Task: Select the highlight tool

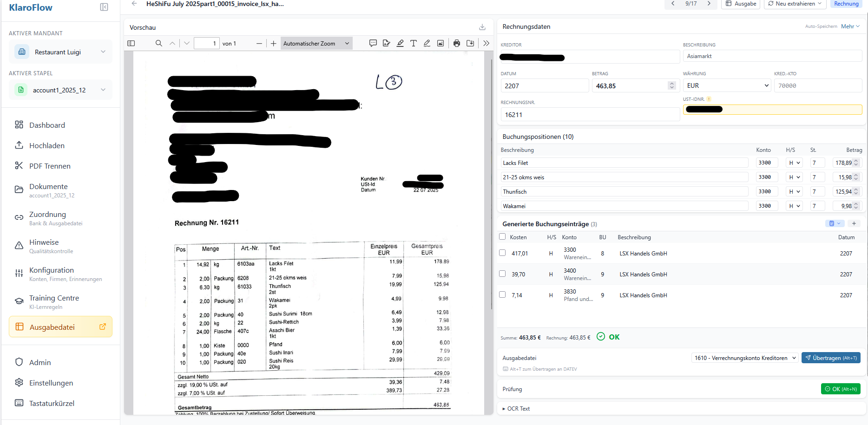Action: click(400, 43)
